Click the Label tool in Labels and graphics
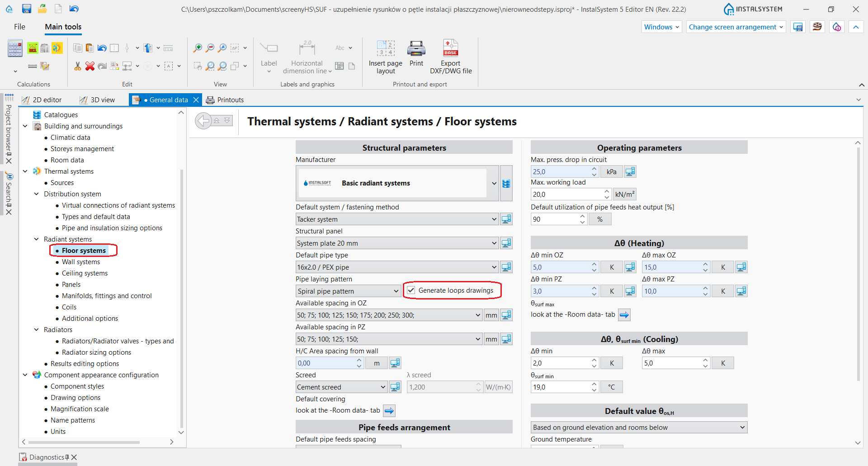The height and width of the screenshot is (466, 868). 269,51
